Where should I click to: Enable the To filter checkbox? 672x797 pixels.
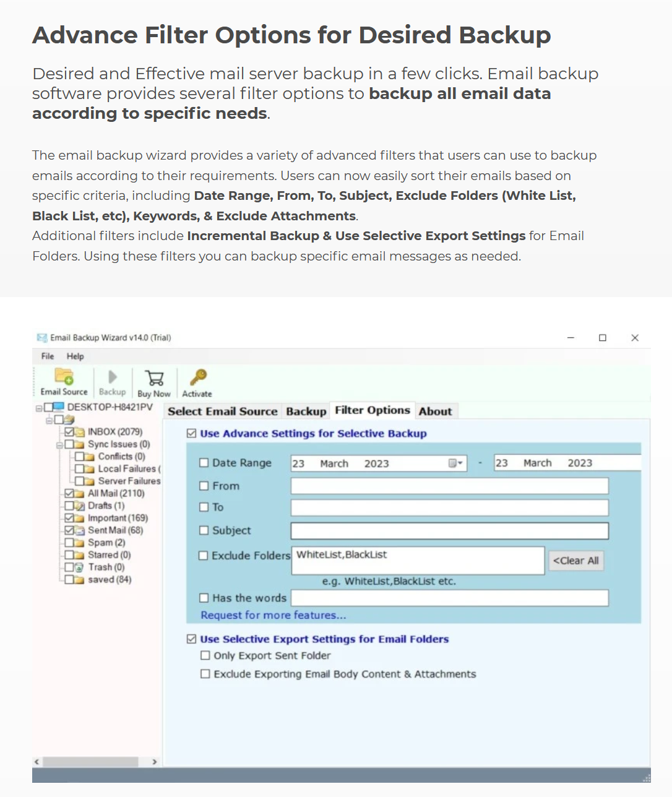[204, 507]
